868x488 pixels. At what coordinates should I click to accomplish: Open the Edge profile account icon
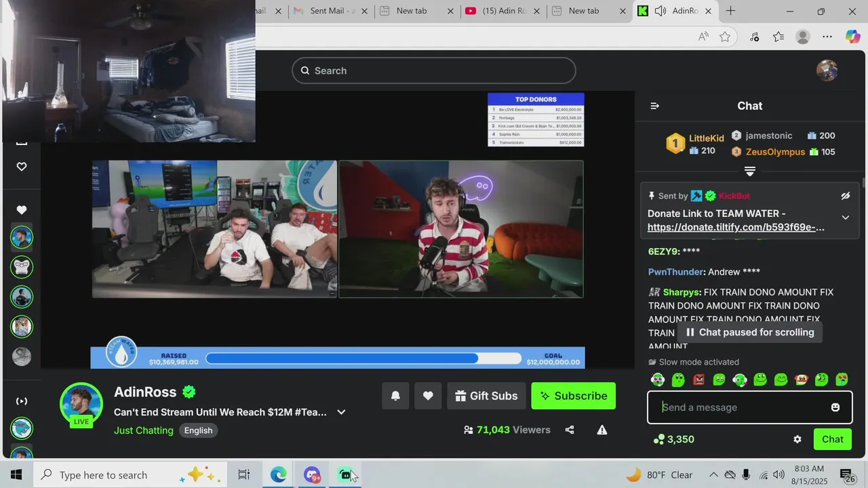tap(803, 37)
